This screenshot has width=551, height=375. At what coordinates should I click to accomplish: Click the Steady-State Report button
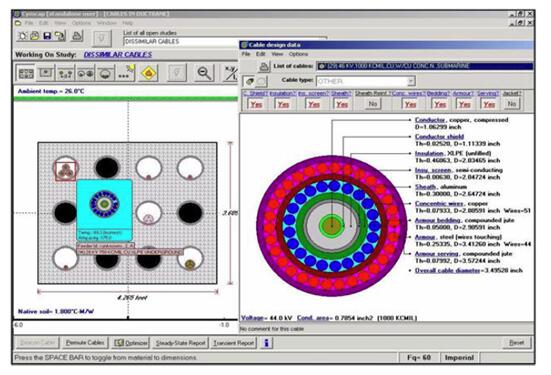[x=181, y=343]
